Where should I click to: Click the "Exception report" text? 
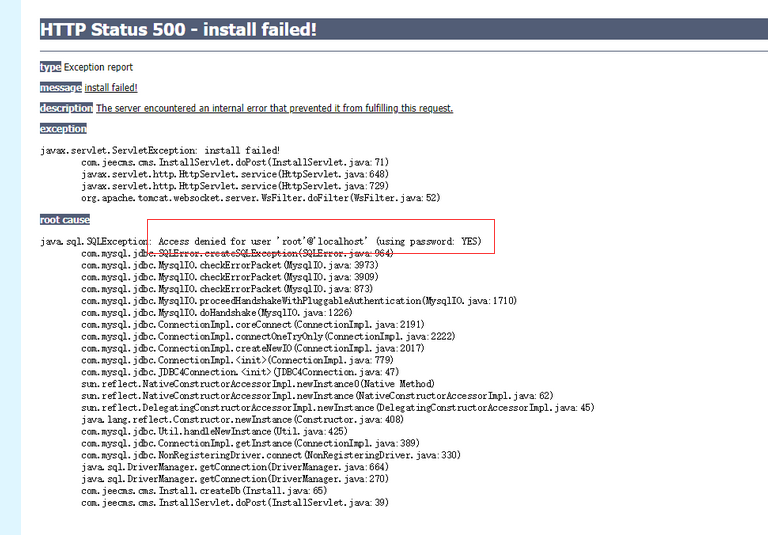point(97,67)
